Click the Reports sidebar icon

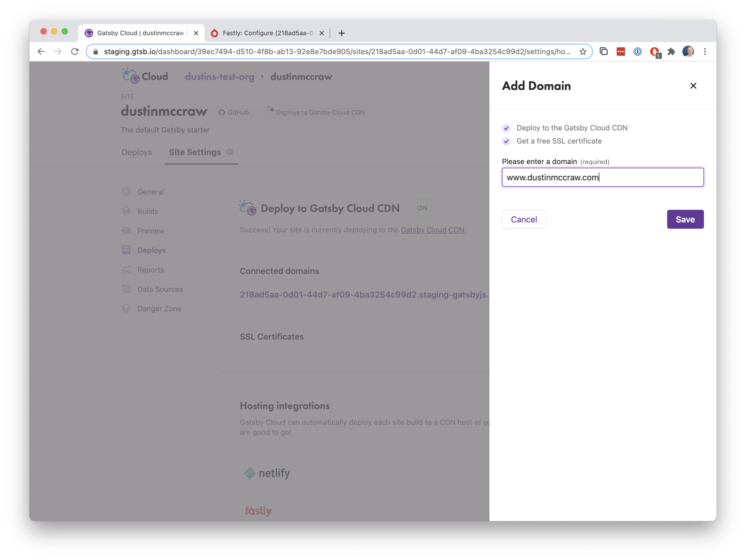click(126, 270)
